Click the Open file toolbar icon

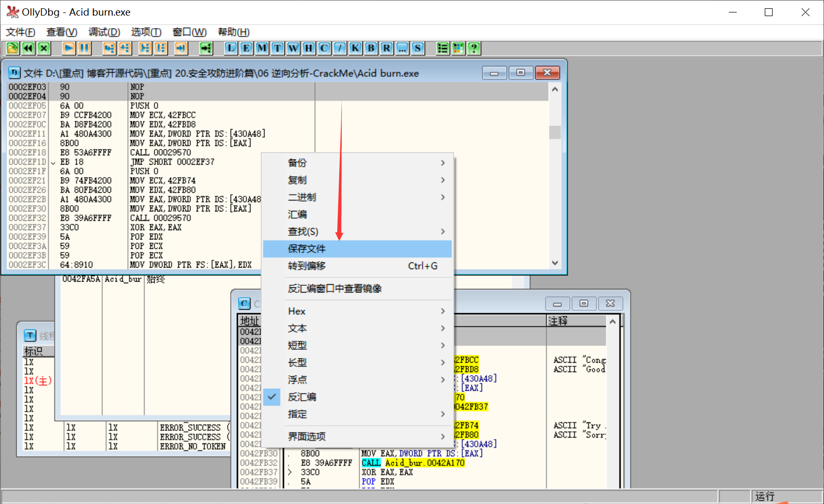tap(12, 48)
